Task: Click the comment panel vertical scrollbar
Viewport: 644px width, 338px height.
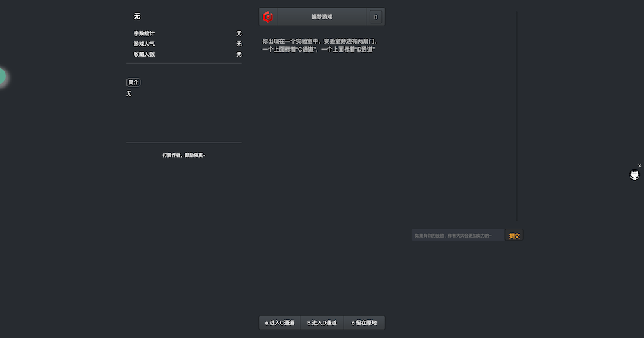Action: (x=516, y=117)
